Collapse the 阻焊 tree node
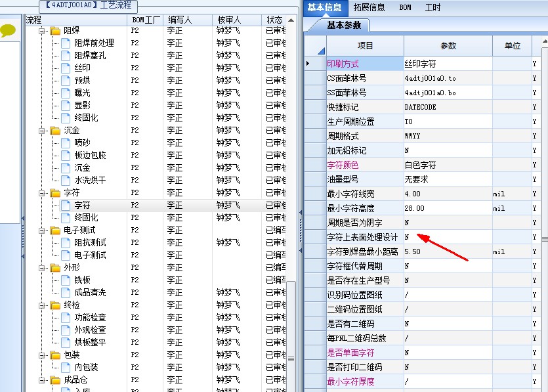The image size is (548, 392). tap(41, 31)
